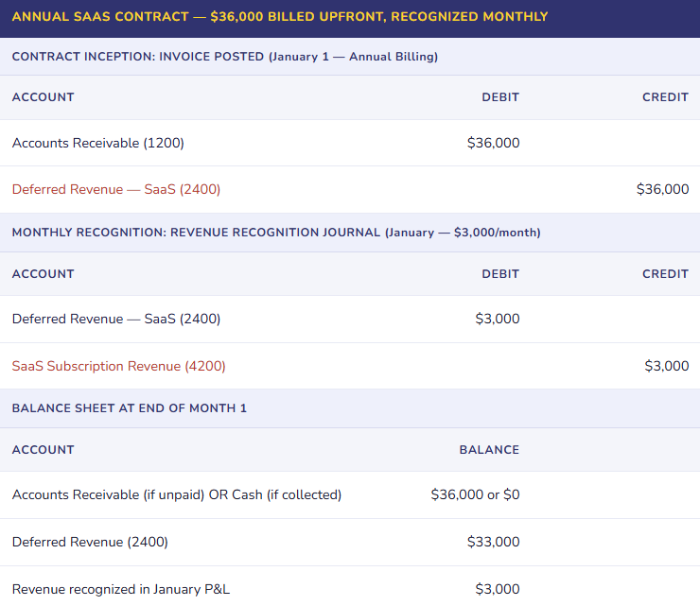
Task: Select the Deferred Revenue (2400) balance sheet row
Action: click(90, 543)
